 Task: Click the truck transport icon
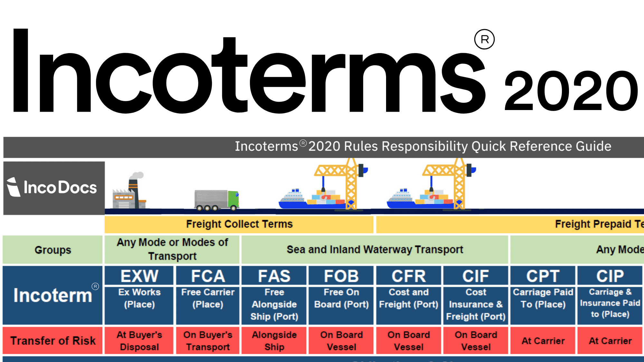click(x=212, y=197)
